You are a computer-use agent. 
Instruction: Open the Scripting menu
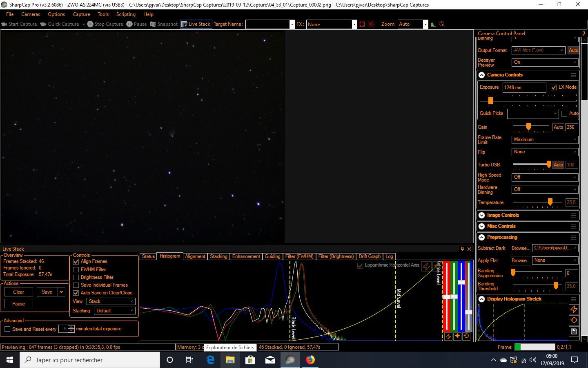coord(126,14)
